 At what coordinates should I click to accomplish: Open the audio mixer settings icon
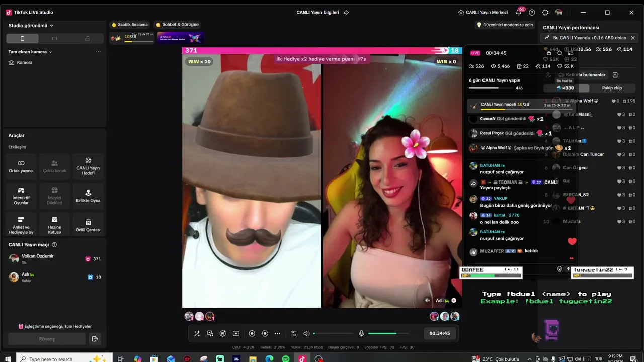pos(294,333)
